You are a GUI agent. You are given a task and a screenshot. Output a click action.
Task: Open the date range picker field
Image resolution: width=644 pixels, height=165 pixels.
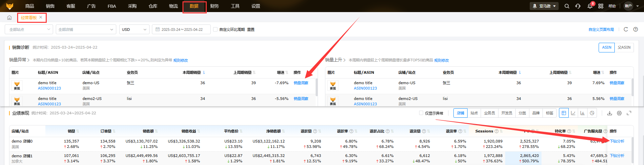point(181,30)
